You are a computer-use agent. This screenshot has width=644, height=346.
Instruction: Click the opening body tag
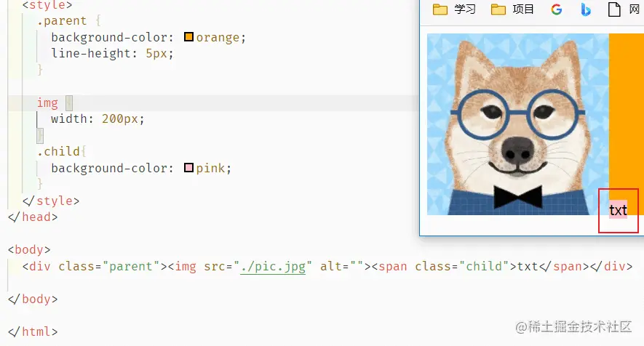point(29,249)
